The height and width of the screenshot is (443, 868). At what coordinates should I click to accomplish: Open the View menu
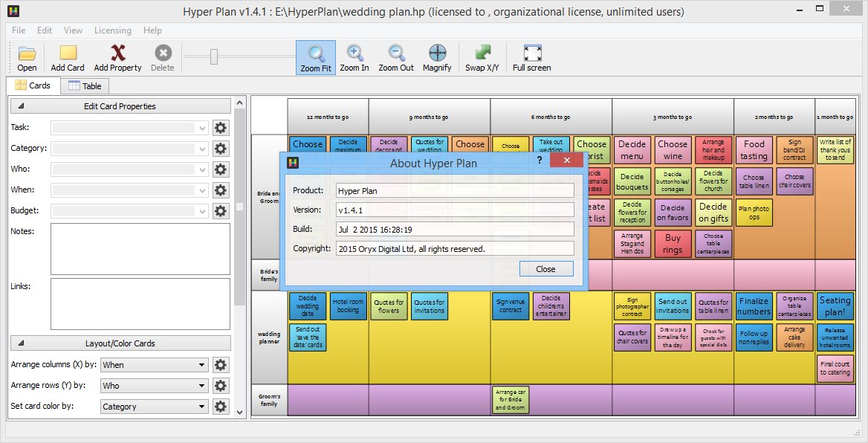[73, 30]
